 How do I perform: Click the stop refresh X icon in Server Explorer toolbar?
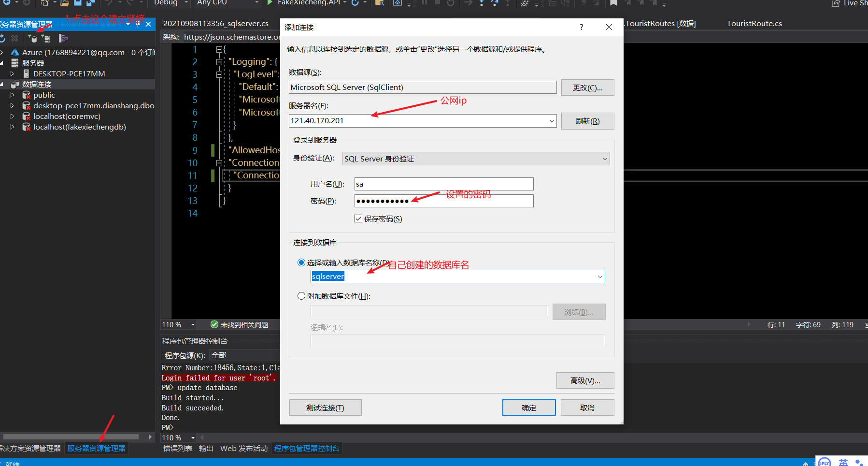[14, 38]
